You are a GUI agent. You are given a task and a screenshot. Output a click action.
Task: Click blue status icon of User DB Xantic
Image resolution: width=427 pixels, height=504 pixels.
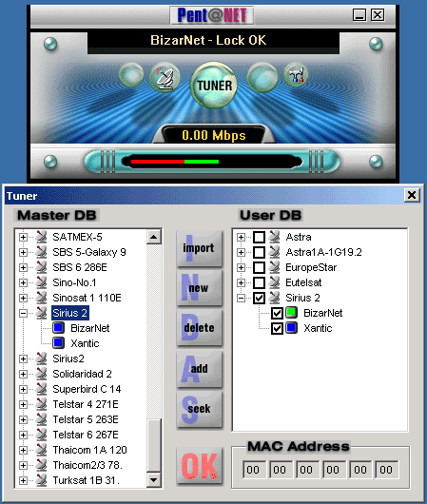tap(292, 328)
